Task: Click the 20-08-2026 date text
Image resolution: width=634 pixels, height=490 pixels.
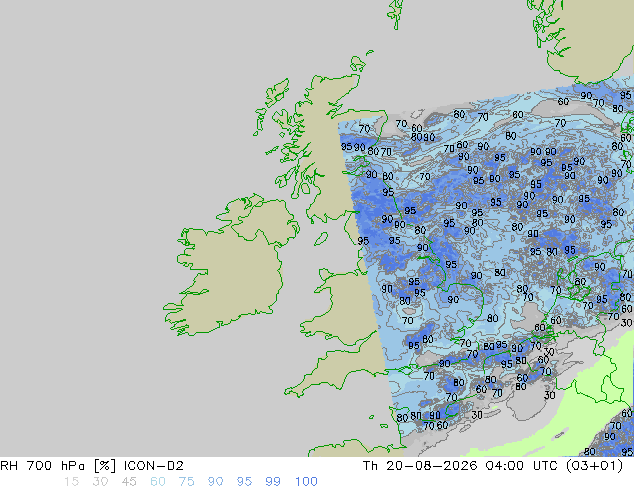Action: 431,466
